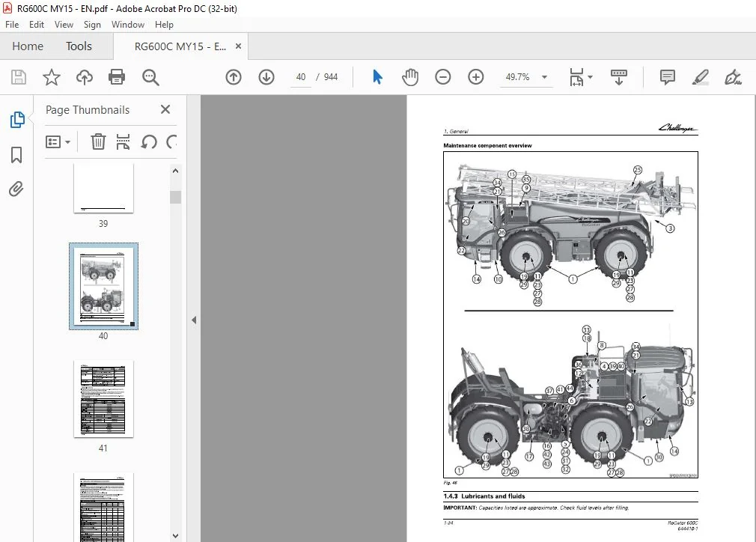
Task: Open the File menu
Action: coord(12,25)
